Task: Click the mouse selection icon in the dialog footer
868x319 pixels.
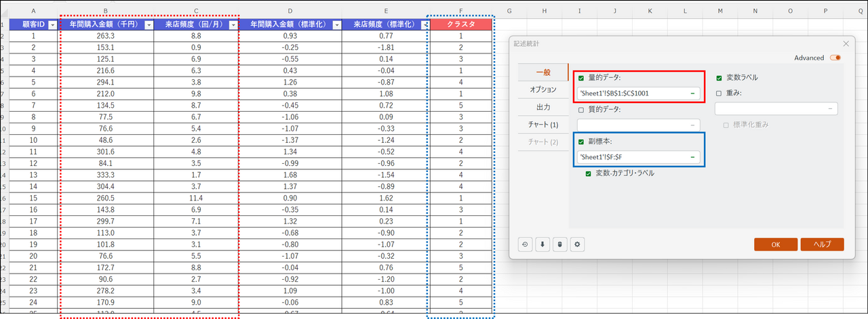Action: pyautogui.click(x=559, y=244)
